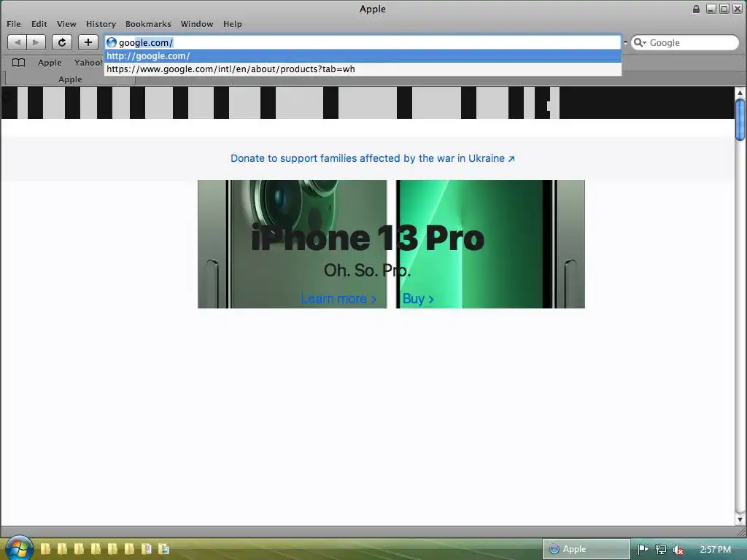Click the vertical scrollbar thumb
Image resolution: width=747 pixels, height=560 pixels.
pyautogui.click(x=740, y=120)
